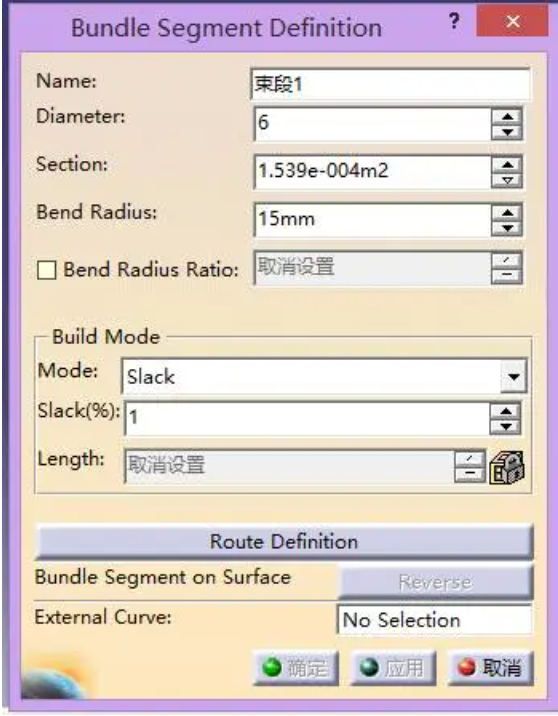Viewport: 558px width, 716px height.
Task: Confirm with the 确定 button
Action: click(x=295, y=668)
